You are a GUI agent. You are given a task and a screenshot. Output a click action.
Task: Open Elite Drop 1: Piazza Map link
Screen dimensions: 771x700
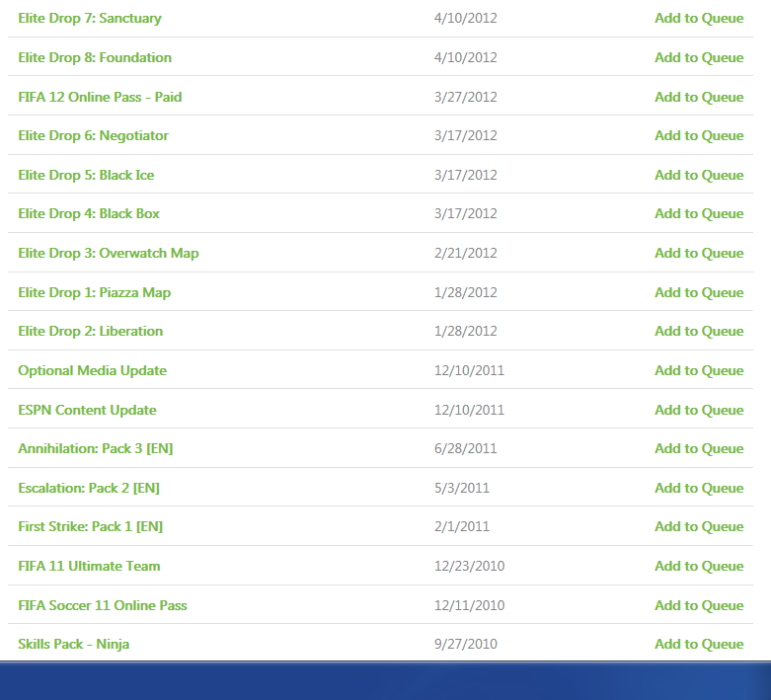point(95,292)
